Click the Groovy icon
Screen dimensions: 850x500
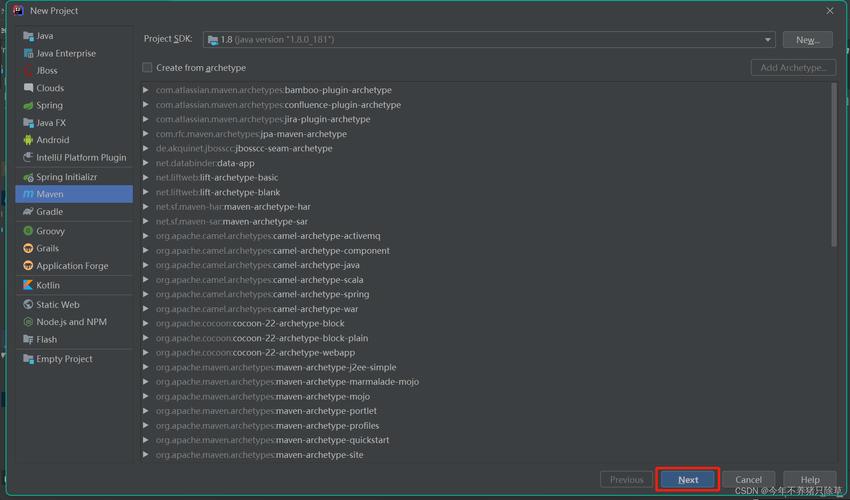click(28, 231)
